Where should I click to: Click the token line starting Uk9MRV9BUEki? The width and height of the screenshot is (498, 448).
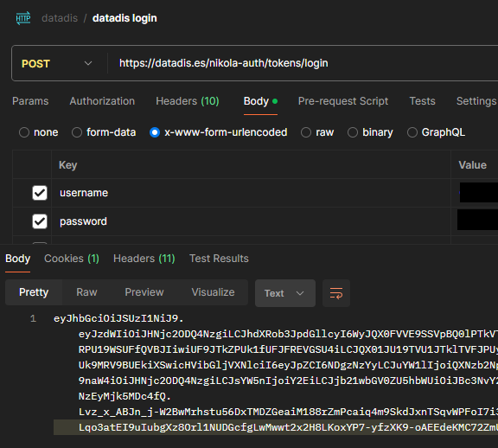click(x=288, y=365)
